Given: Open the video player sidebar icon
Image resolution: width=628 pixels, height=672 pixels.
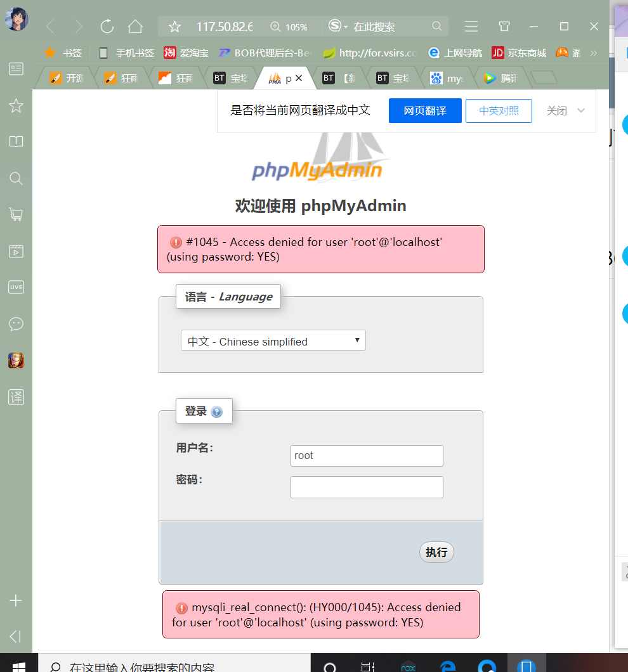Looking at the screenshot, I should click(16, 251).
